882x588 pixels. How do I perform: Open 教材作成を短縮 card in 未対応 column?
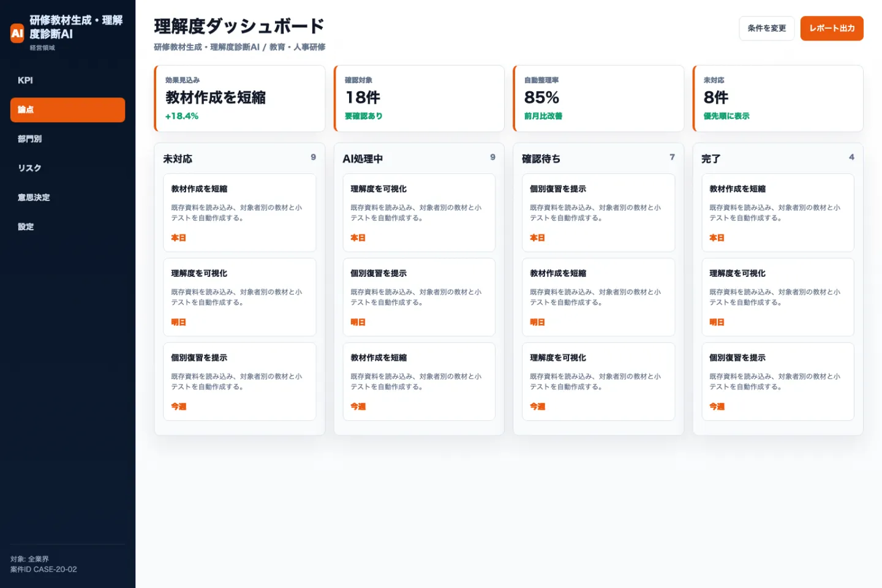239,213
